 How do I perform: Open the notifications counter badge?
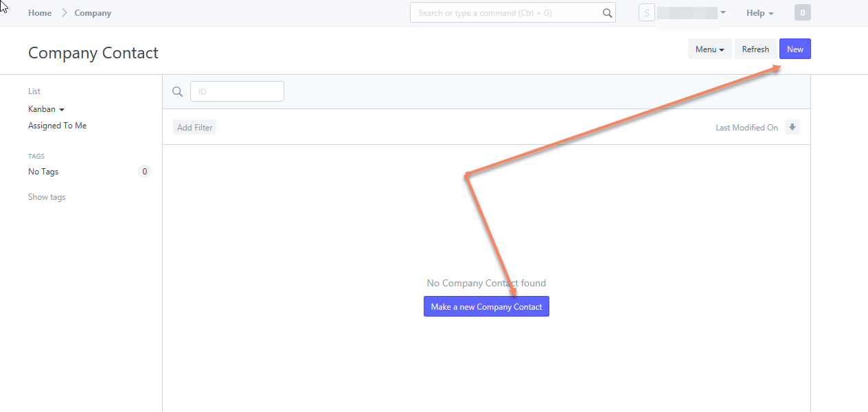pos(802,13)
